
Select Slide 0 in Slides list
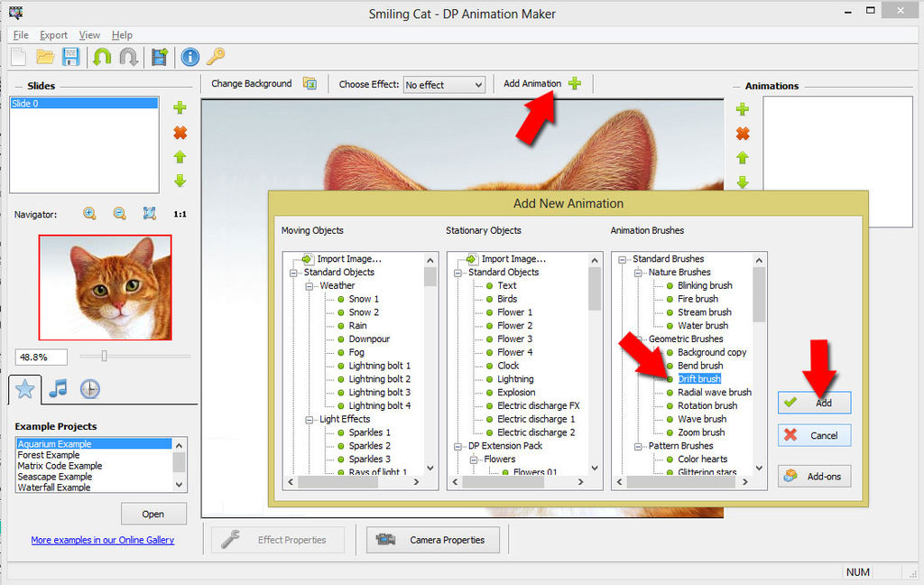84,103
